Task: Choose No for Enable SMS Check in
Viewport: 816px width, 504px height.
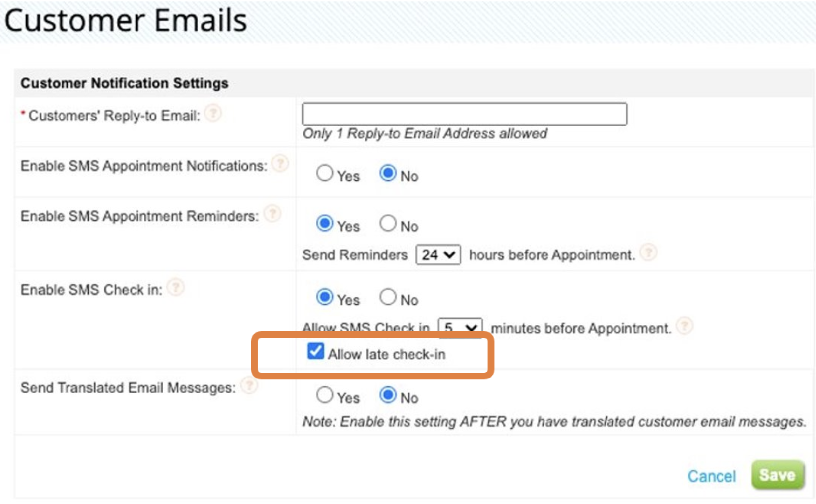Action: pos(388,297)
